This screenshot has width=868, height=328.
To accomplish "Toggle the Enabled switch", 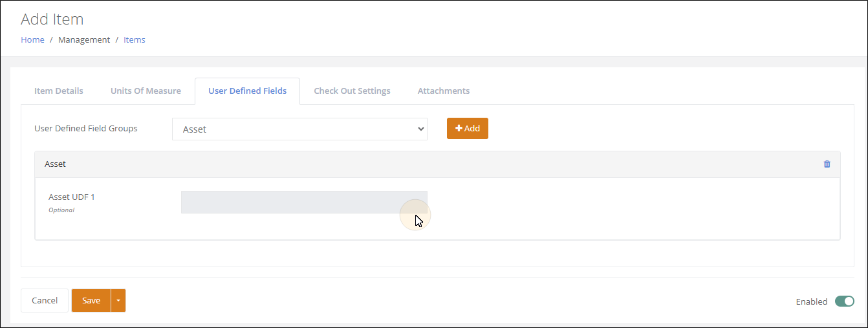I will [x=845, y=301].
